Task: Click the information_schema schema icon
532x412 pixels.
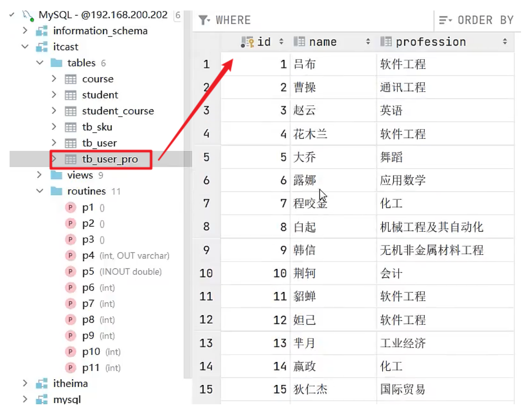Action: [x=42, y=31]
